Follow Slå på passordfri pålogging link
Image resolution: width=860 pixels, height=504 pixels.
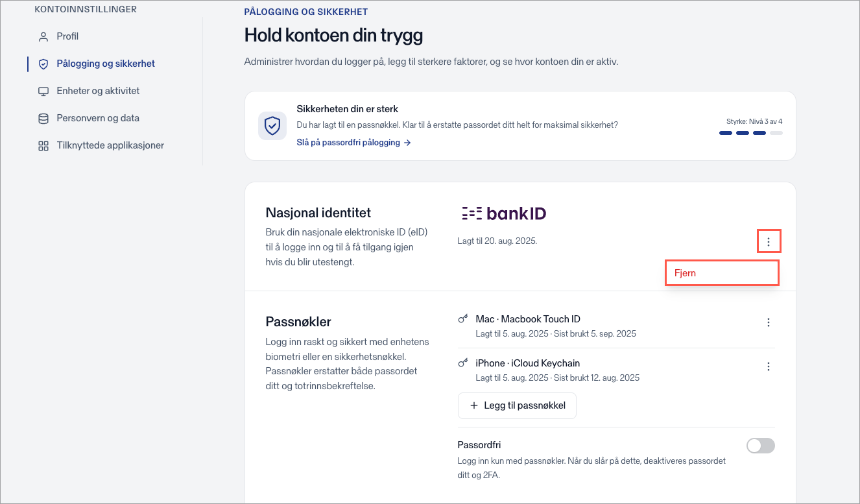pos(353,142)
